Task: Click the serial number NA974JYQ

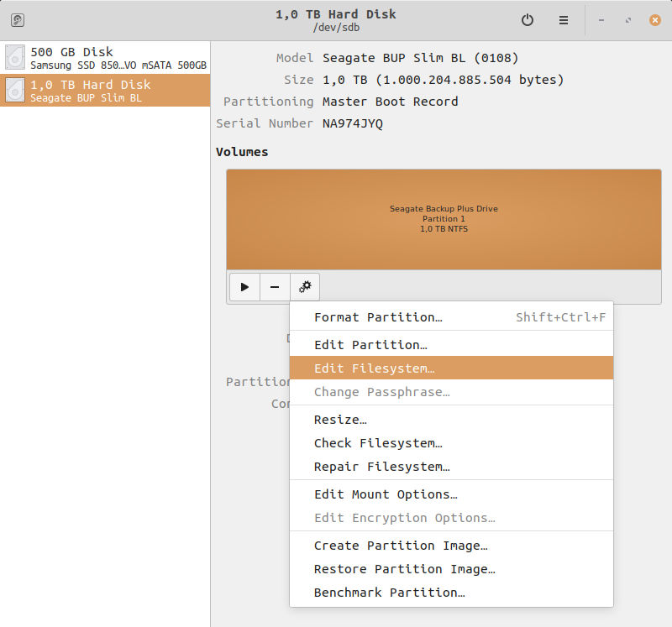Action: [353, 123]
